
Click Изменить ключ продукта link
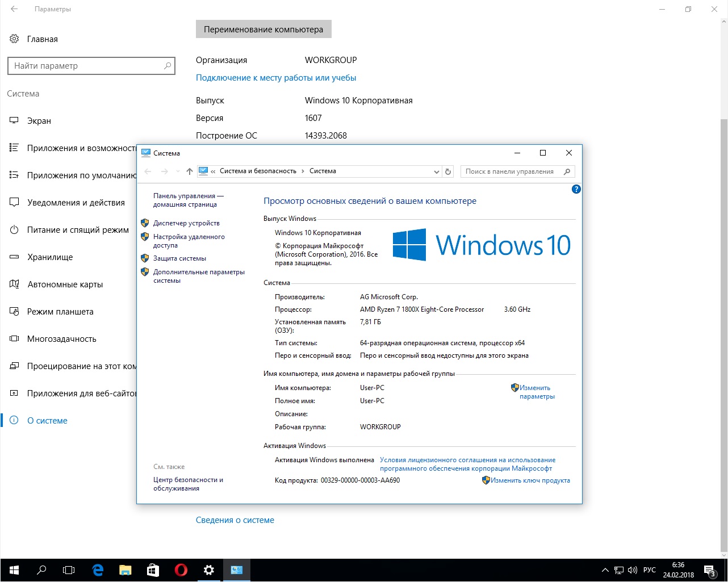(x=530, y=480)
